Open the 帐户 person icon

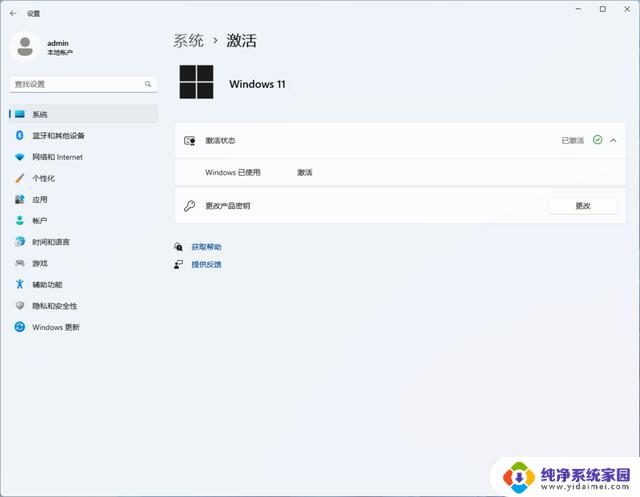20,221
